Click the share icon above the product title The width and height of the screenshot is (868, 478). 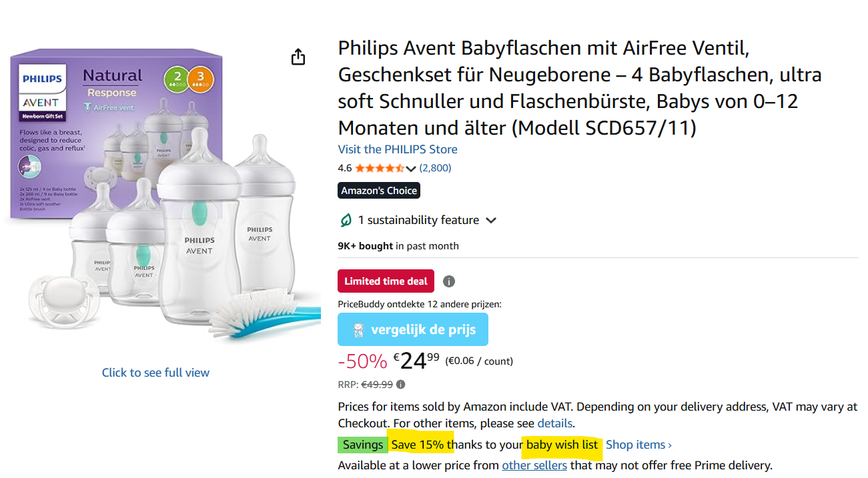[298, 57]
